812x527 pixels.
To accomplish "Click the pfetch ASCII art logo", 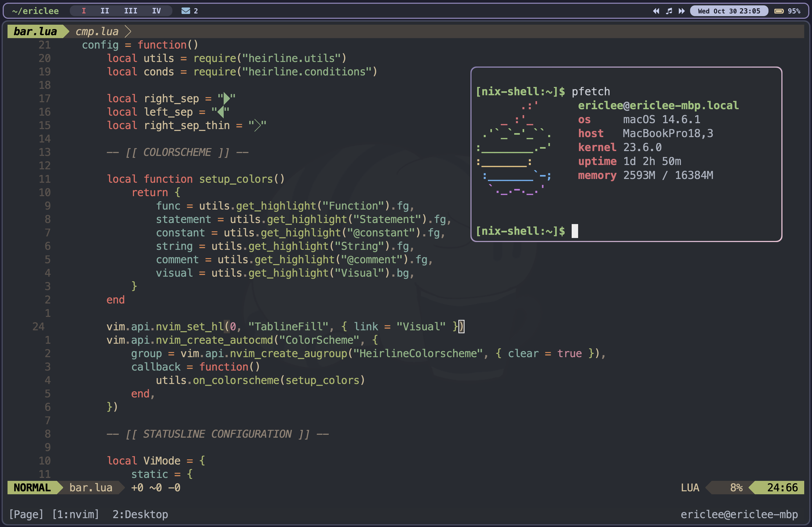I will pos(514,148).
